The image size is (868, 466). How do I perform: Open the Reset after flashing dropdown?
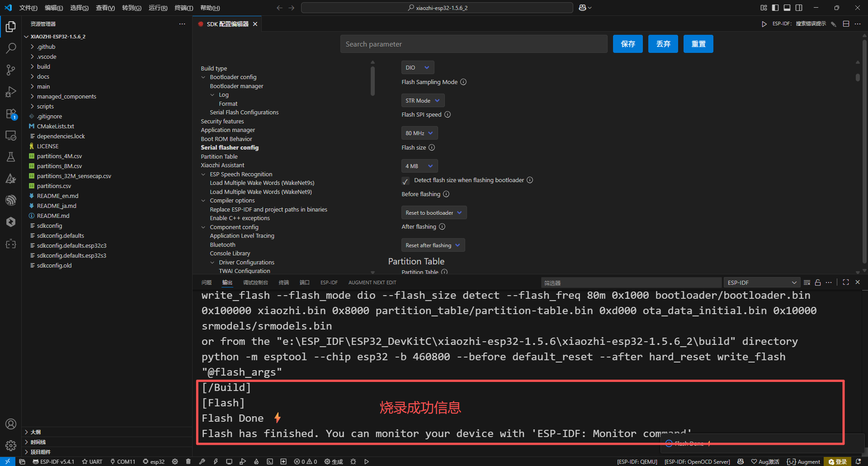pyautogui.click(x=433, y=245)
